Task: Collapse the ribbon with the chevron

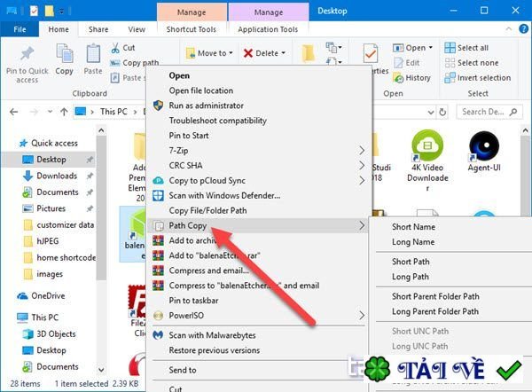Action: click(x=508, y=29)
